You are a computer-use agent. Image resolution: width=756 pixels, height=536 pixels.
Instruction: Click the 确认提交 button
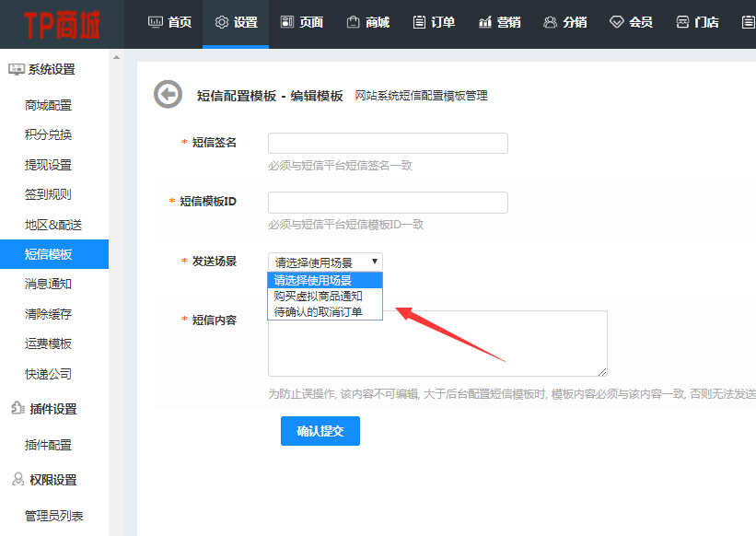pos(320,431)
